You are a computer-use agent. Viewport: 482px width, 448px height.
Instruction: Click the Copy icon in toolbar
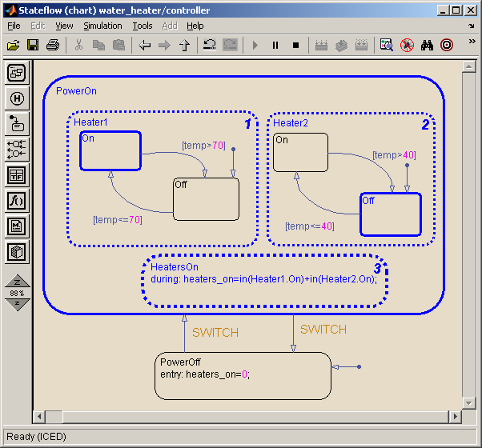pos(98,45)
